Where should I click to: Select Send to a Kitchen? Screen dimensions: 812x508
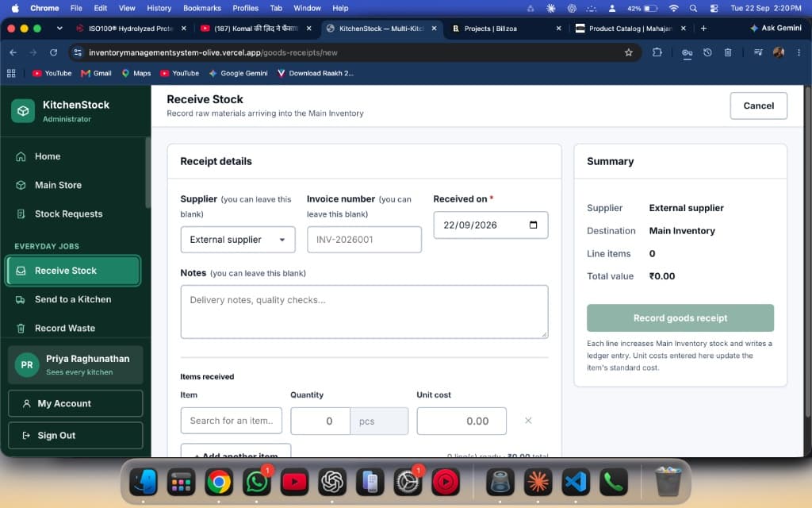tap(72, 299)
